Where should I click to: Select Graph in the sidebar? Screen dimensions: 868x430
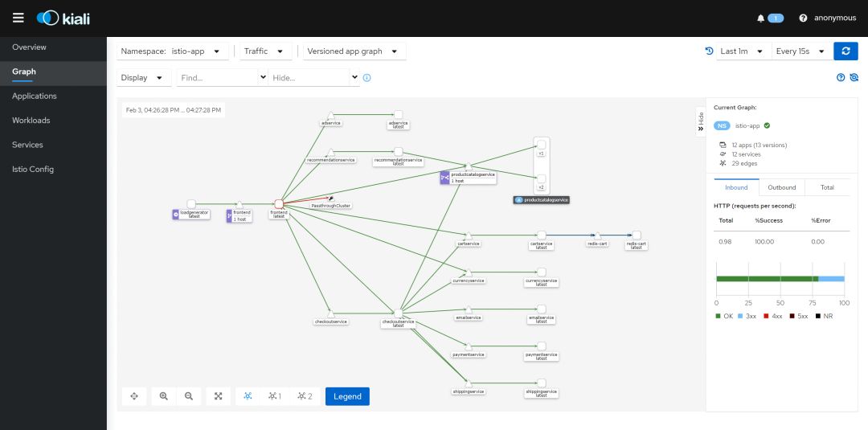[53, 72]
